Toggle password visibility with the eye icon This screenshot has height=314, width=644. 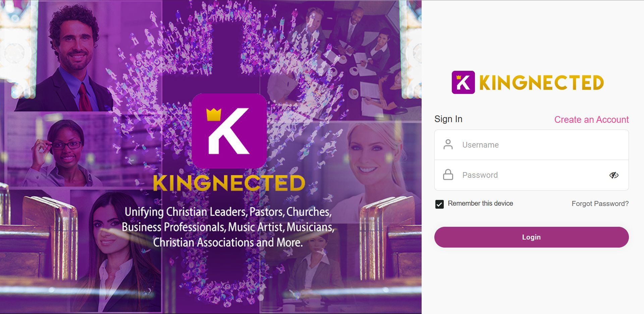click(614, 175)
